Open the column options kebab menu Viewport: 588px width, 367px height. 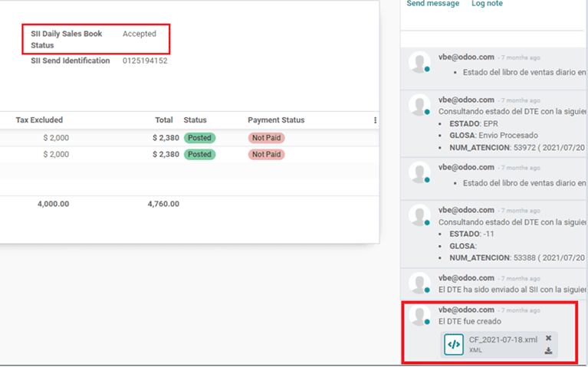[375, 120]
